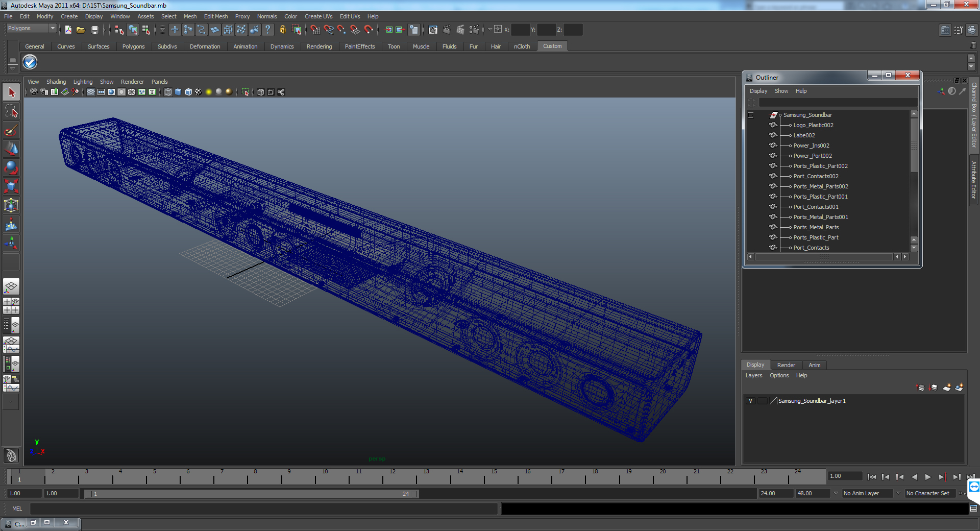Select Power_Port002 in the Outliner
This screenshot has height=531, width=980.
[812, 156]
